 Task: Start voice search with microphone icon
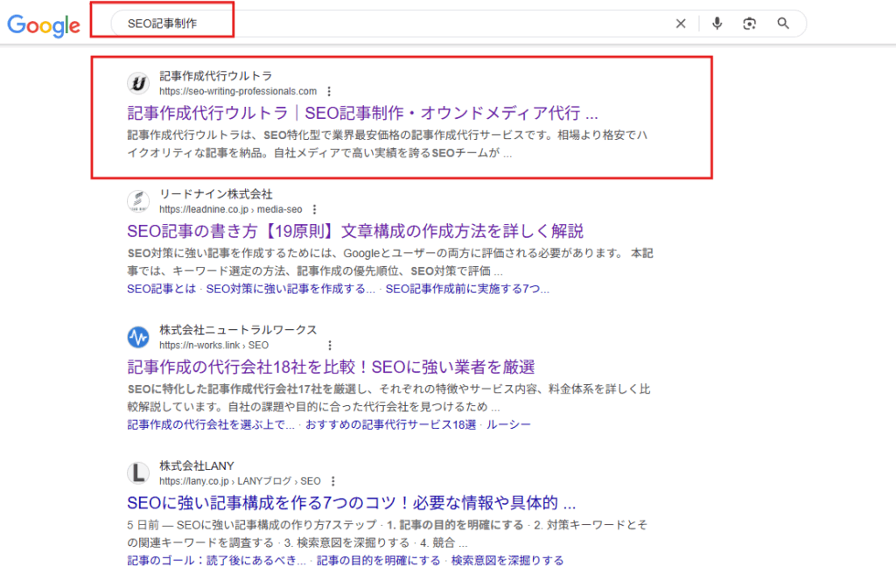[717, 24]
